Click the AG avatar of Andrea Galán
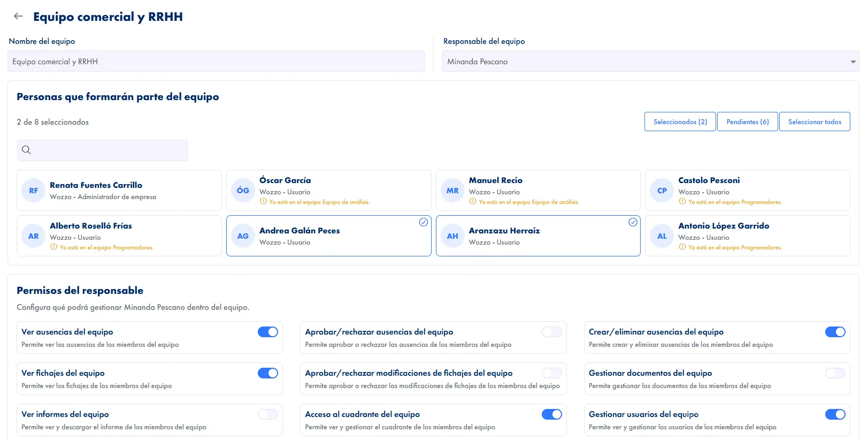This screenshot has height=440, width=868. pos(243,236)
